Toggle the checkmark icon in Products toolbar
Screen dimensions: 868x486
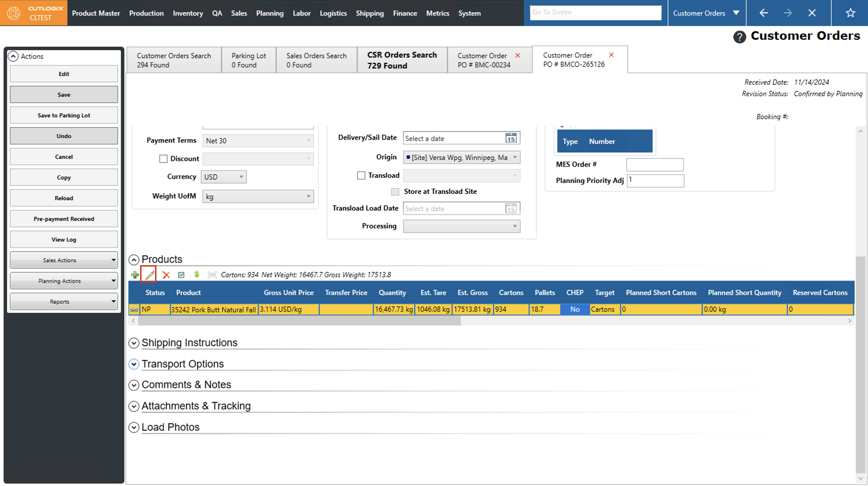[x=181, y=275]
